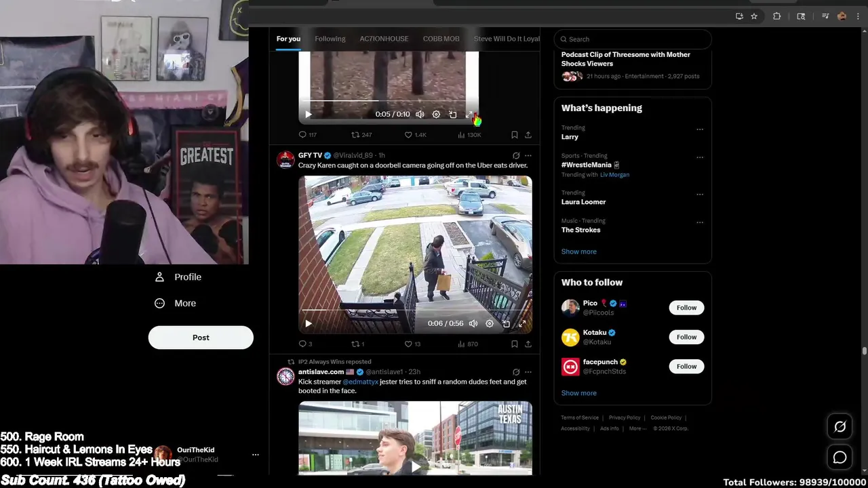
Task: Mute the doorbell camera video
Action: pos(473,324)
